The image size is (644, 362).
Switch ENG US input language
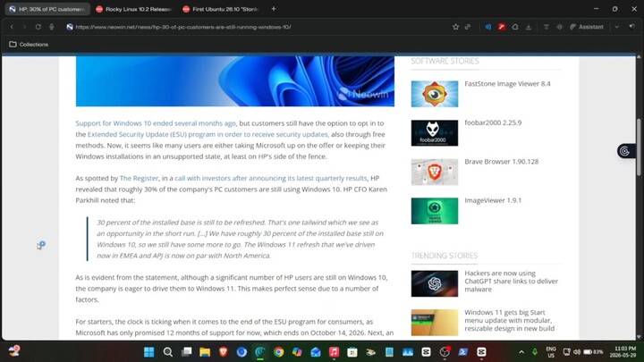[x=551, y=352]
